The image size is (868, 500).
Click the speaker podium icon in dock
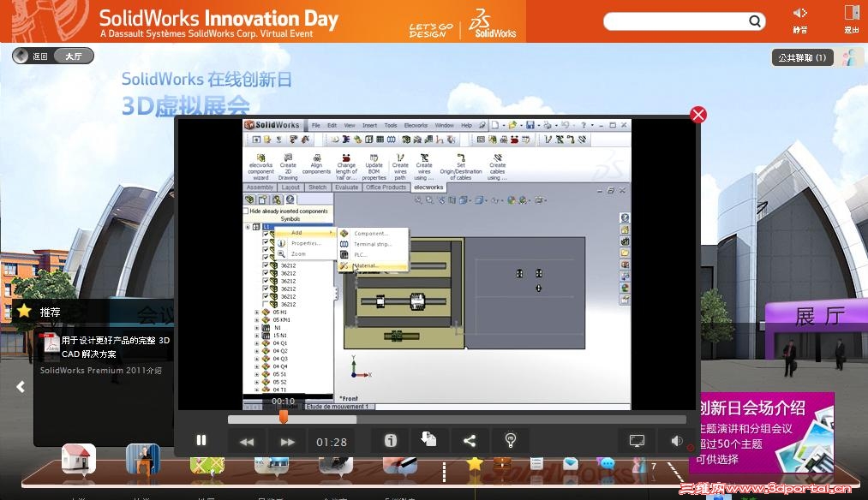[x=143, y=459]
